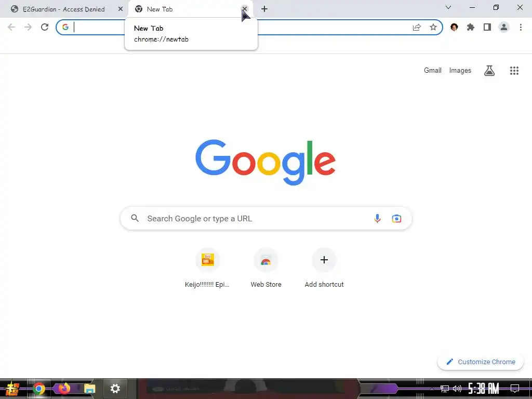
Task: Open File Explorer from the taskbar
Action: point(89,389)
